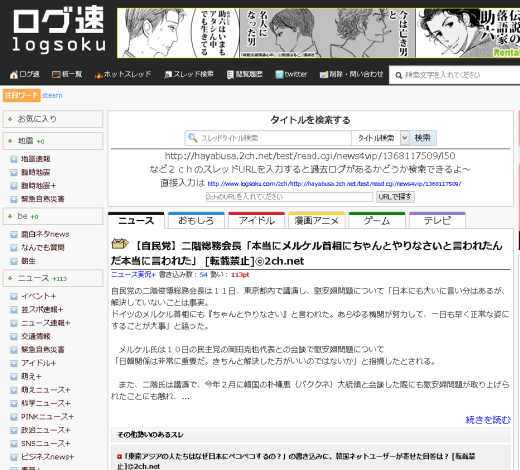Expand the お気に入り sidebar section
Image resolution: width=520 pixels, height=470 pixels.
[x=53, y=119]
